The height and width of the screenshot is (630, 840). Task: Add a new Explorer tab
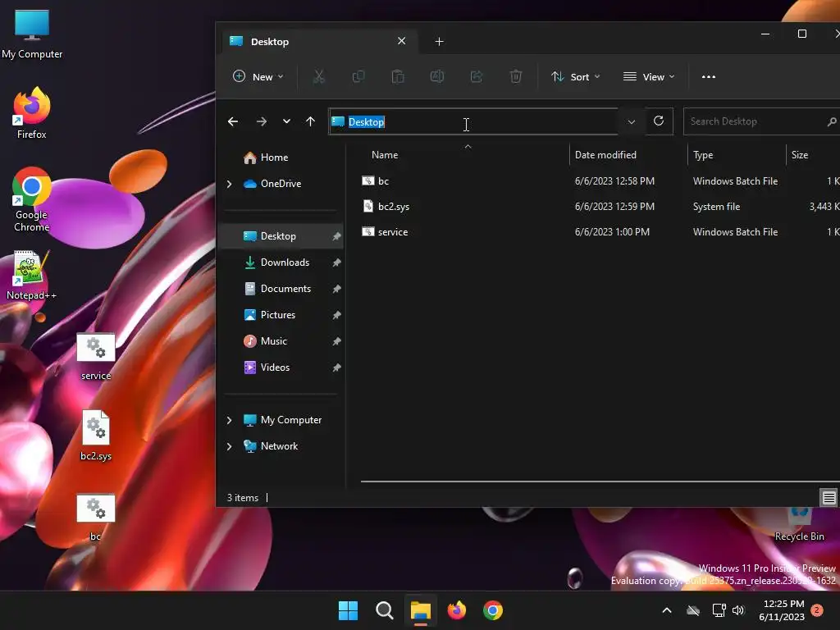pos(439,42)
